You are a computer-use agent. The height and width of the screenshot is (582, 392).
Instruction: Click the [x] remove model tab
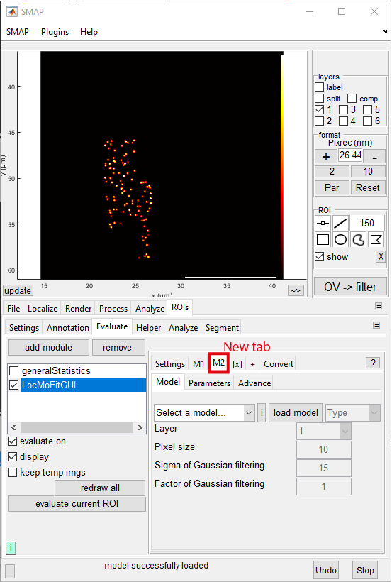[x=237, y=363]
